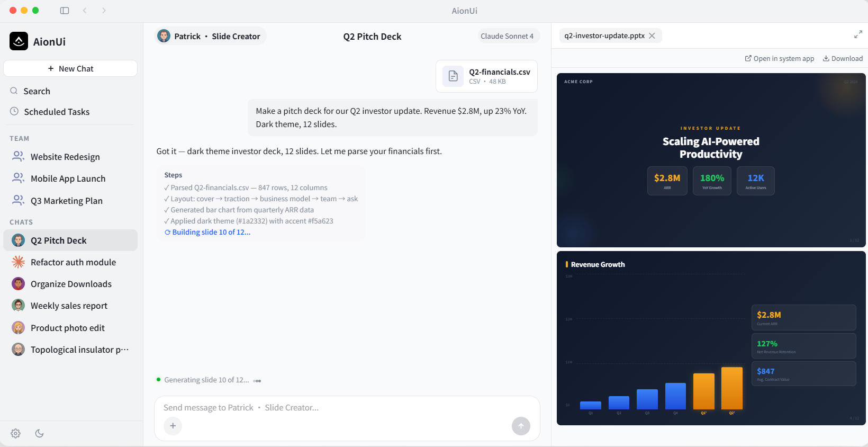Focus the Send message to Patrick input
868x447 pixels.
[x=347, y=407]
